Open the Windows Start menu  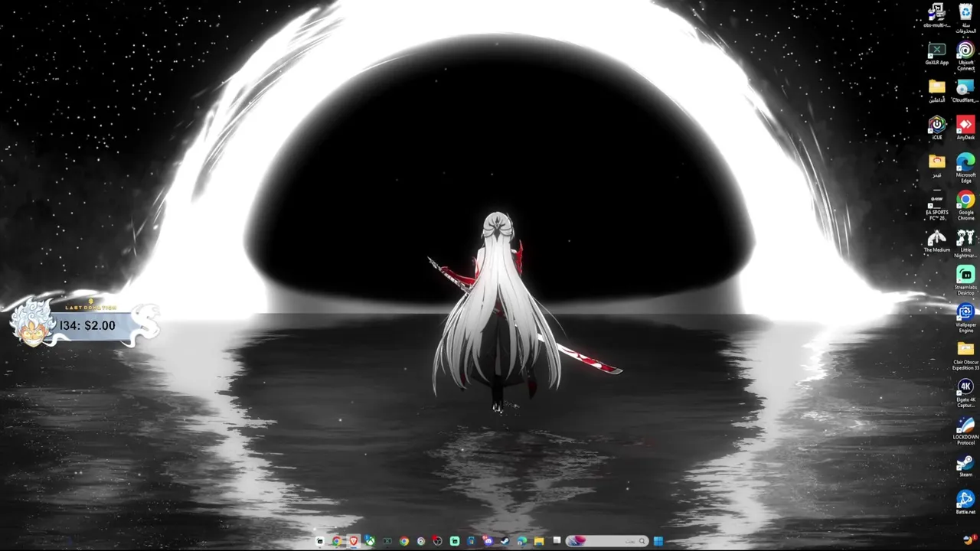[x=658, y=541]
